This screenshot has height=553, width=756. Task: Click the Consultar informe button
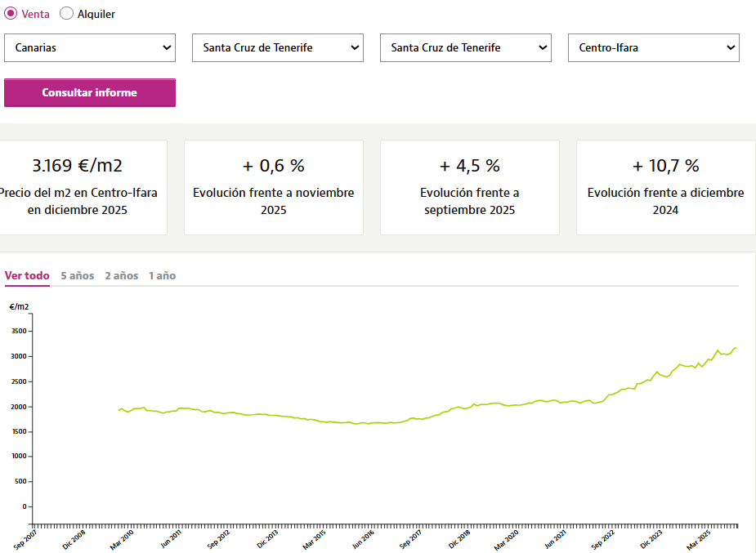90,92
